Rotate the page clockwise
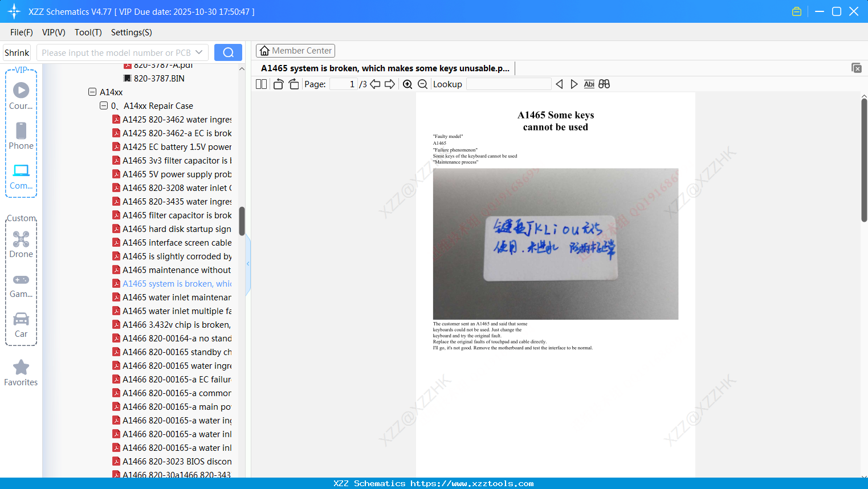868x489 pixels. pos(294,84)
